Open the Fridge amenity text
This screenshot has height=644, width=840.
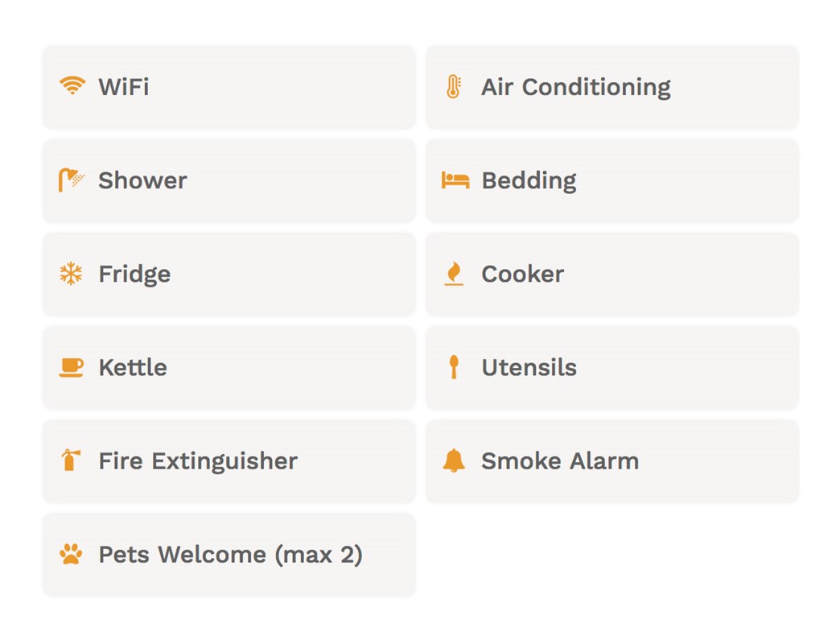[134, 275]
